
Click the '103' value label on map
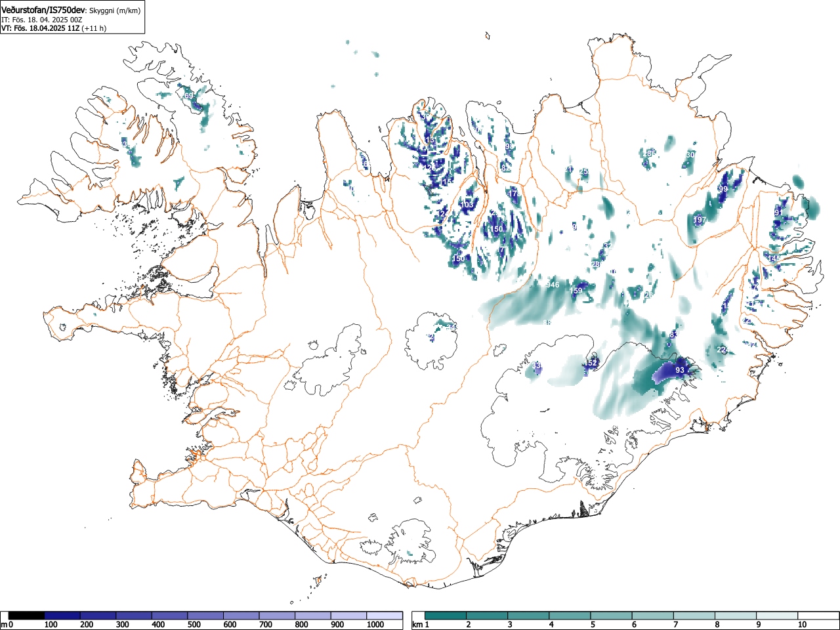coord(467,205)
